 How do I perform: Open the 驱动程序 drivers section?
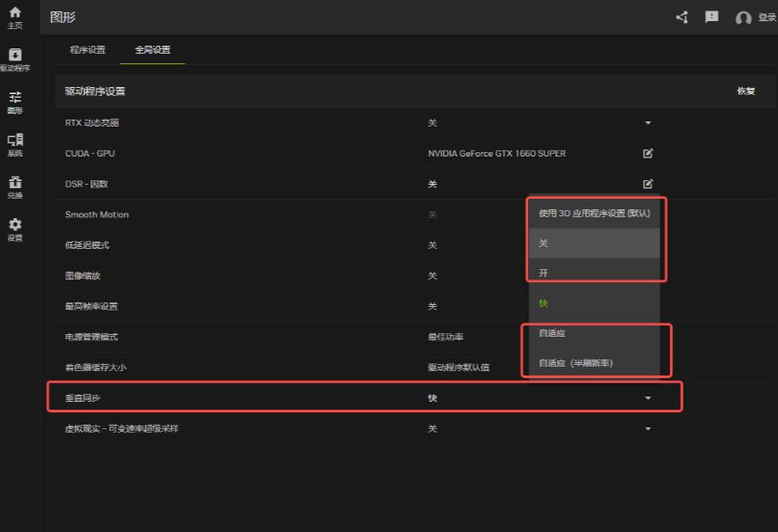click(x=15, y=59)
